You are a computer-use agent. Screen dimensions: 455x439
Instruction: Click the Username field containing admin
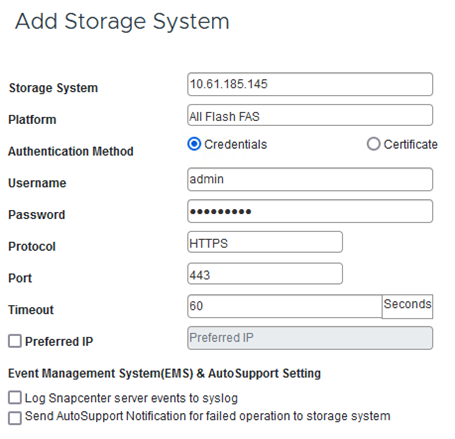click(310, 179)
